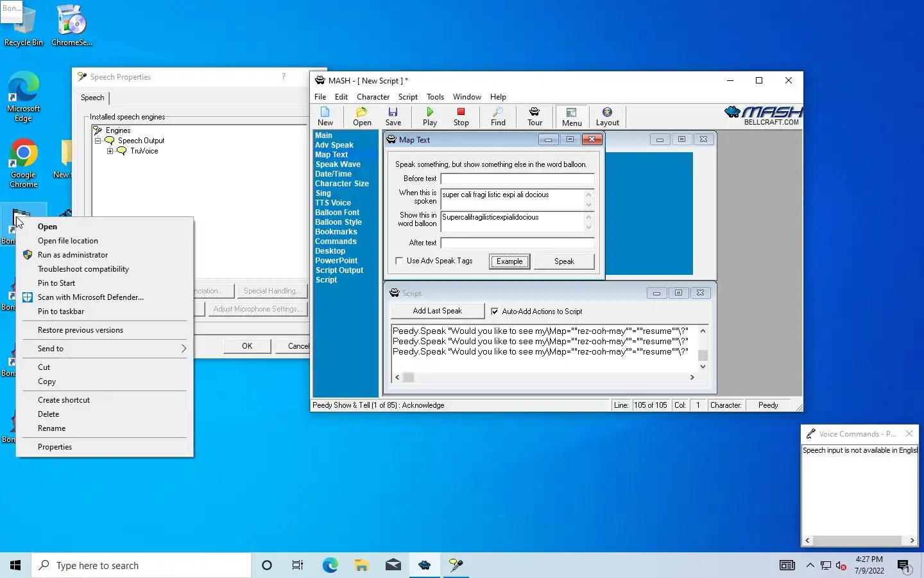This screenshot has width=924, height=578.
Task: Open the Character menu in MASH
Action: 373,97
